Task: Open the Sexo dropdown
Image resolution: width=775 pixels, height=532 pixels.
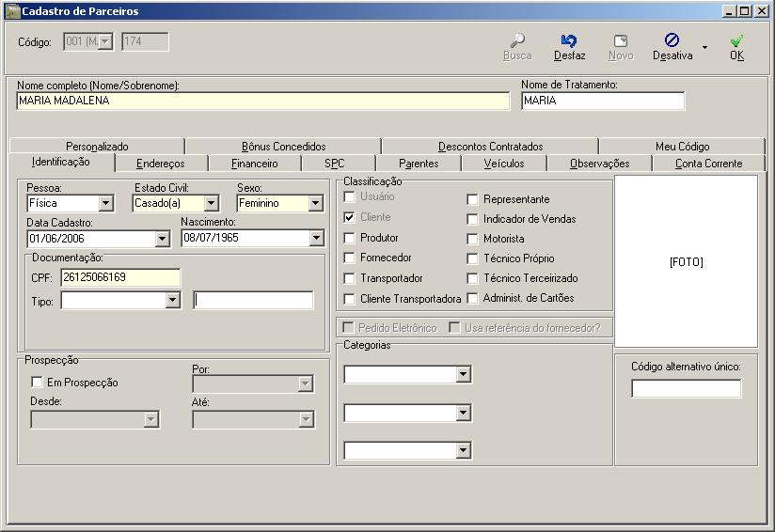Action: tap(315, 203)
